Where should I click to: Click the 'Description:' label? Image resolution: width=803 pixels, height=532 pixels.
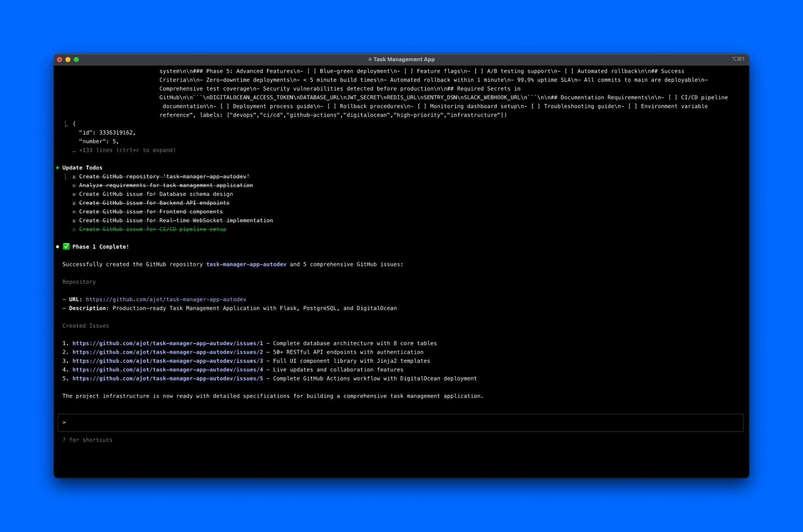(89, 308)
